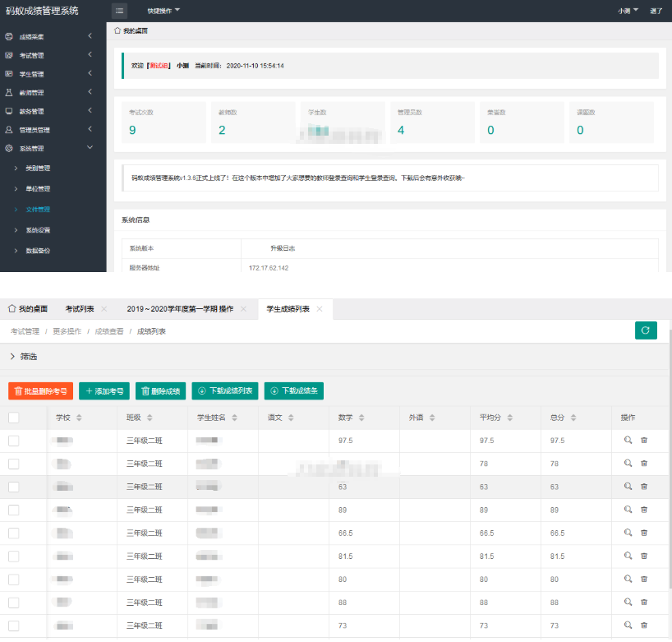Click the sidebar collapse hamburger icon
The height and width of the screenshot is (642, 672).
click(120, 11)
